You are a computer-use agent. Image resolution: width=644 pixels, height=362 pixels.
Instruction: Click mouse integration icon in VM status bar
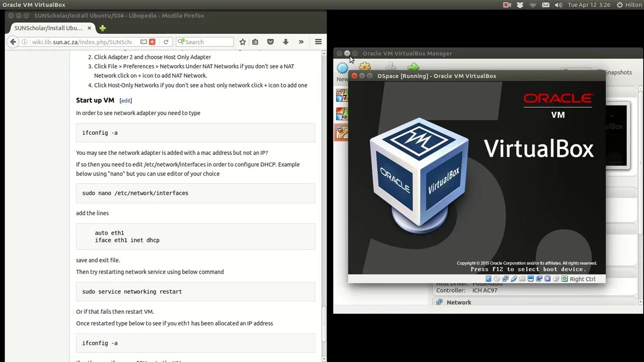556,279
